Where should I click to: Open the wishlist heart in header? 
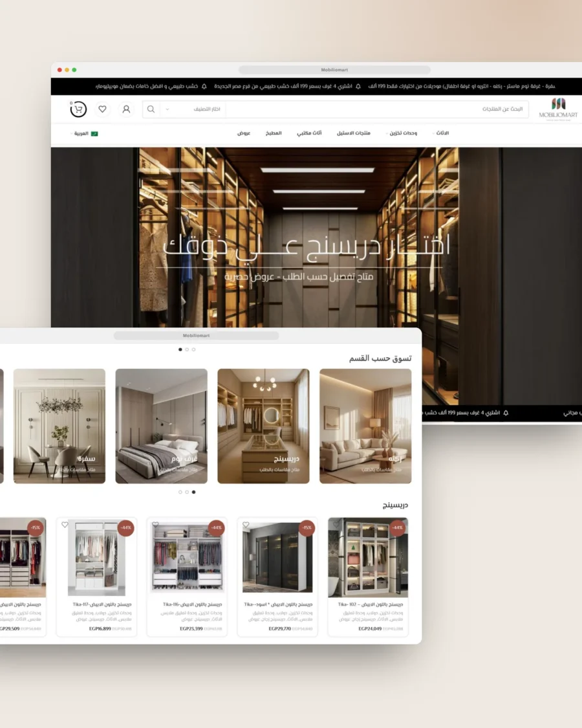click(103, 109)
